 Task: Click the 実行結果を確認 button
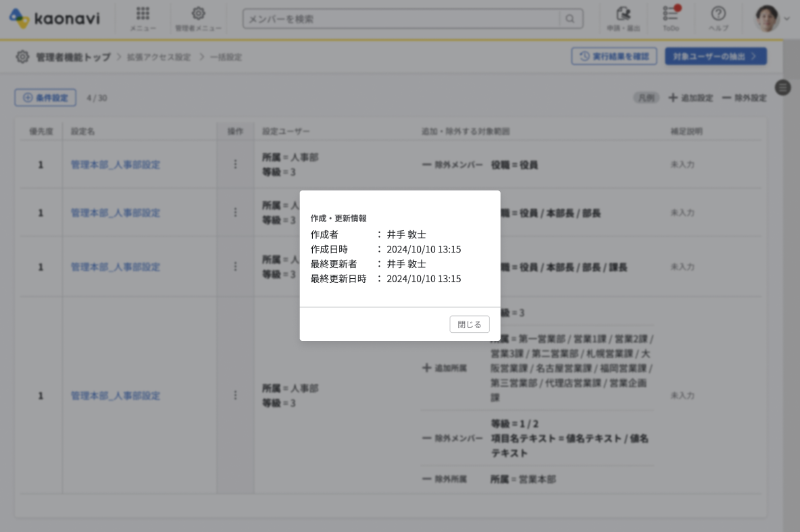coord(614,56)
